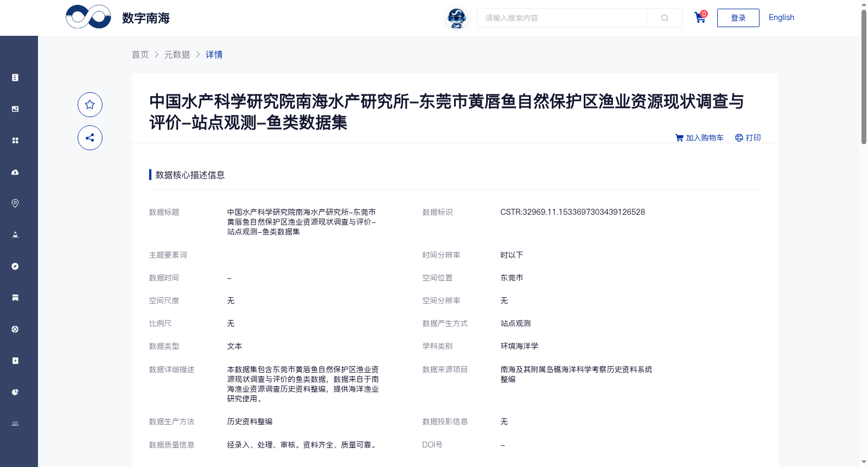Select the ship sidebar icon
The image size is (868, 467).
click(x=15, y=235)
